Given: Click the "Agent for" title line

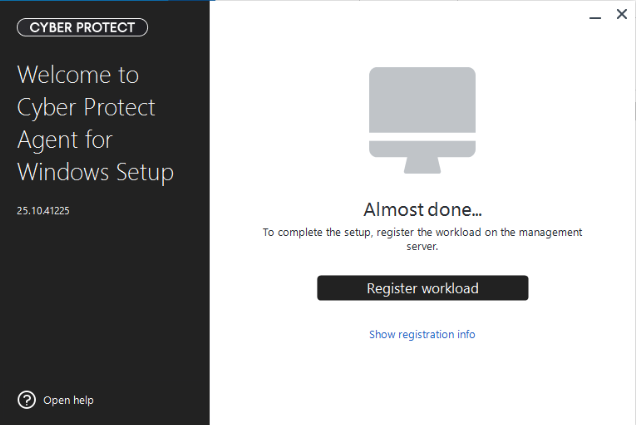Looking at the screenshot, I should [x=65, y=140].
